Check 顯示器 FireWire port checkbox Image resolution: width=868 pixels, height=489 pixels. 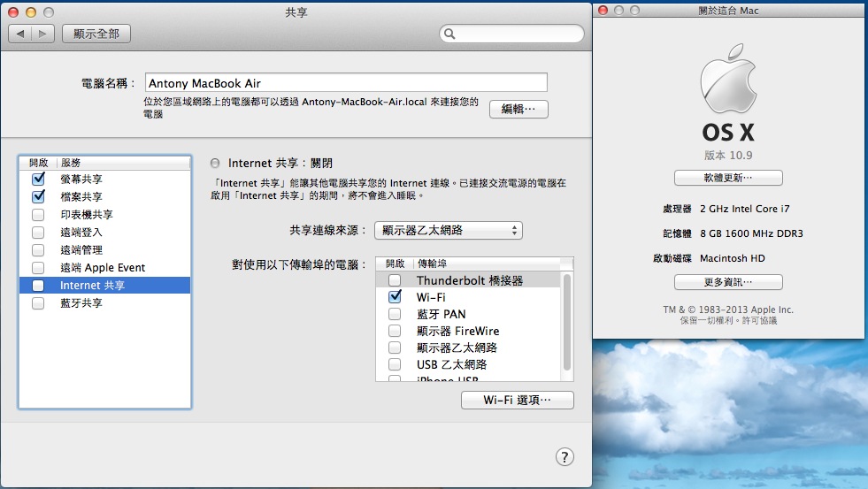click(395, 331)
